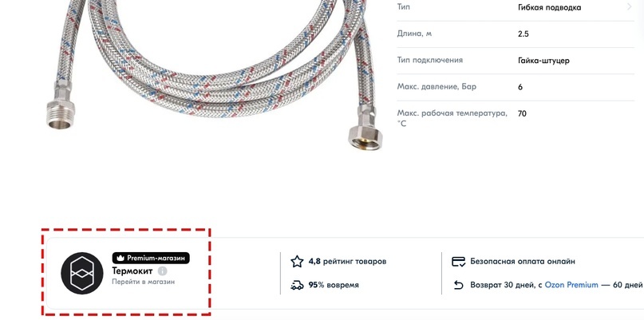The image size is (644, 320).
Task: Click the info icon beside Термокит
Action: click(x=163, y=271)
